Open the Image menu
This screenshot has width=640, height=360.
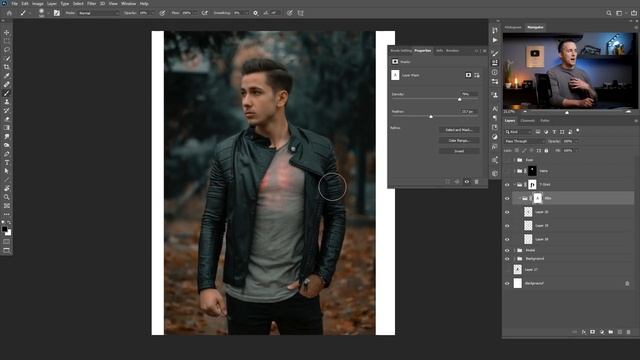38,3
